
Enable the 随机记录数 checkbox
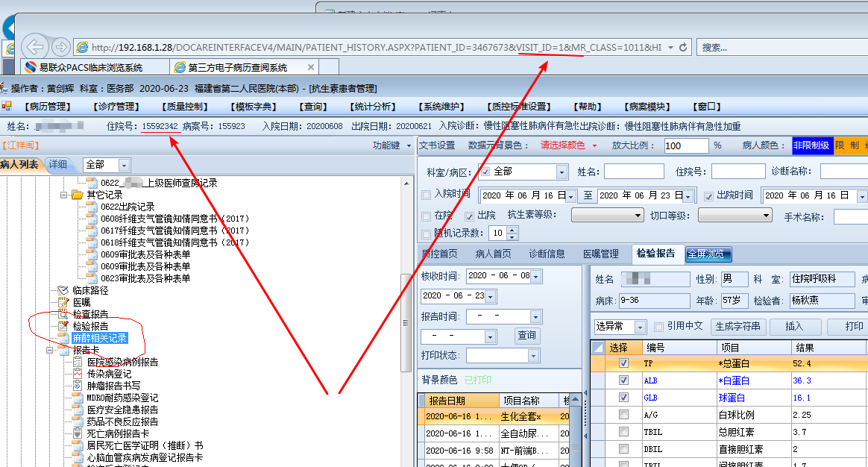pos(426,233)
